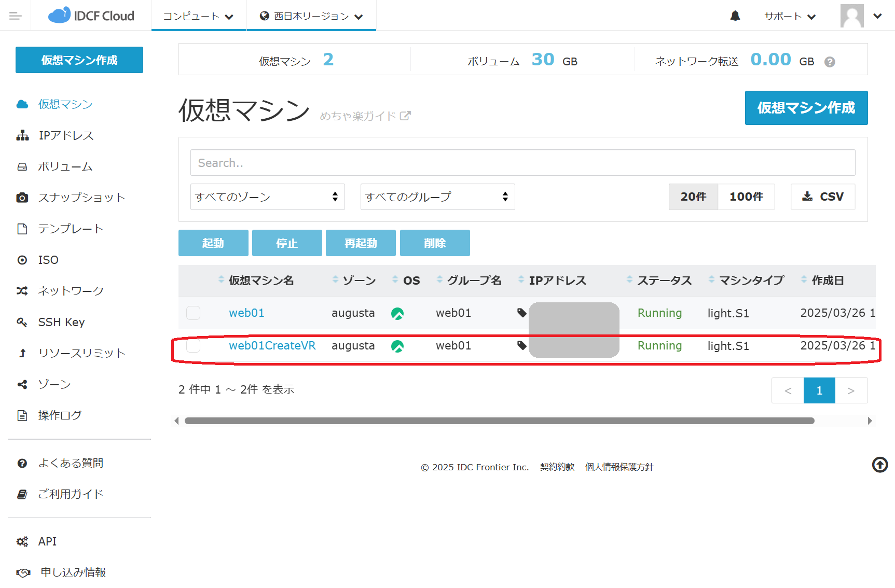895x588 pixels.
Task: Open the user avatar account icon
Action: point(852,16)
